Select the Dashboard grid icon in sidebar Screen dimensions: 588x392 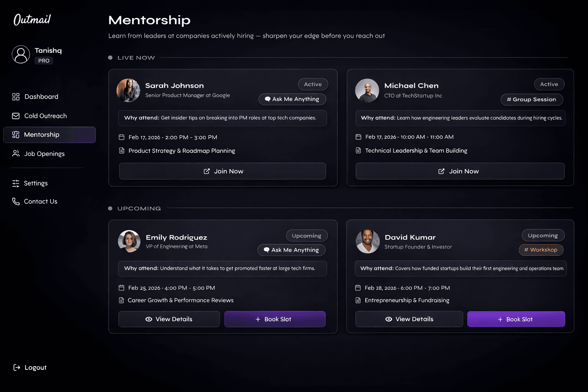click(16, 96)
